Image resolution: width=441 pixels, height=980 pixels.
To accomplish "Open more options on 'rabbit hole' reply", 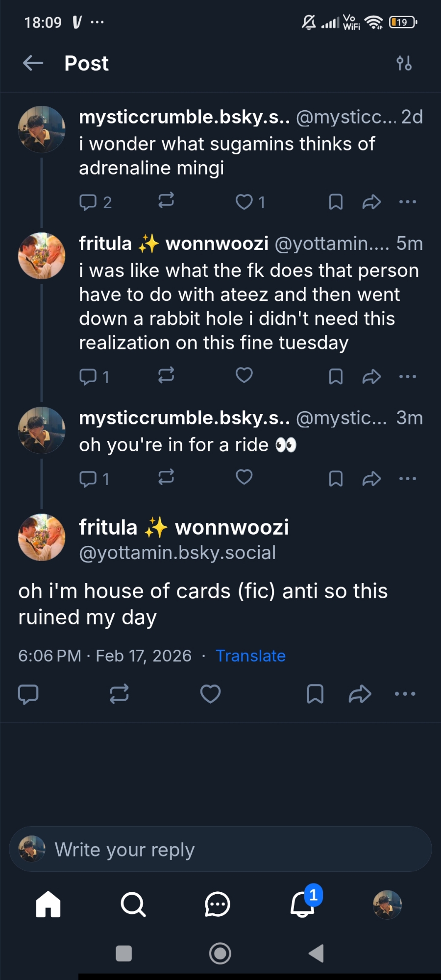I will tap(408, 376).
